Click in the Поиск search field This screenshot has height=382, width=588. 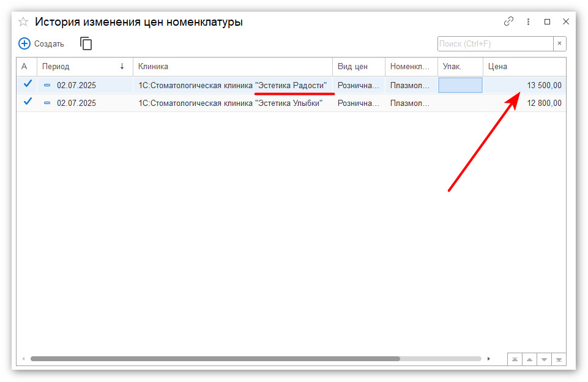click(494, 43)
